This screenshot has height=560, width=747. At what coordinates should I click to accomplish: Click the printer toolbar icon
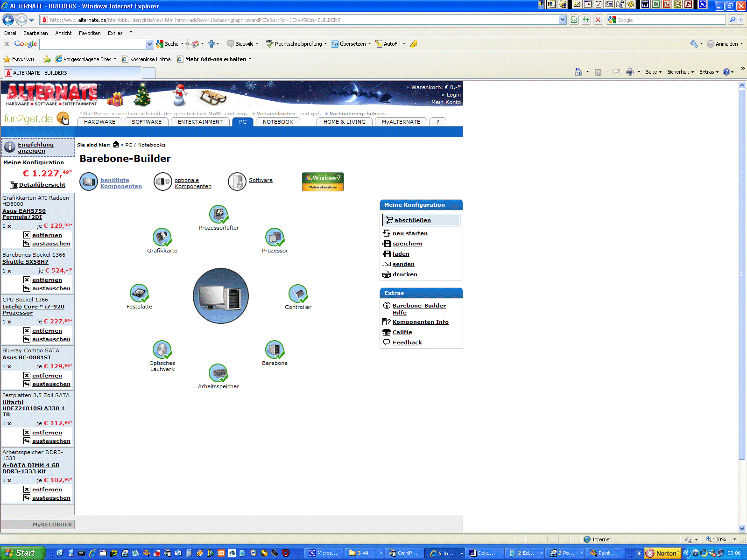630,72
